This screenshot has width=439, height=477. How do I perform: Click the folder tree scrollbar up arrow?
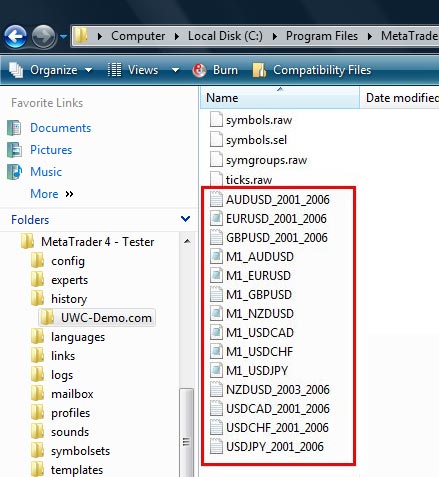[x=187, y=241]
